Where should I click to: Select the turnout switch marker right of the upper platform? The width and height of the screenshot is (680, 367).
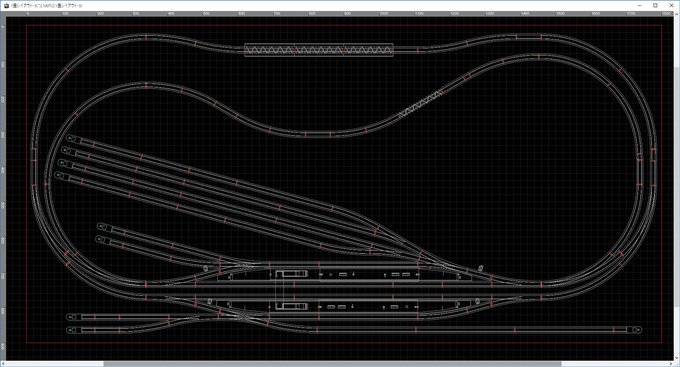pyautogui.click(x=481, y=268)
